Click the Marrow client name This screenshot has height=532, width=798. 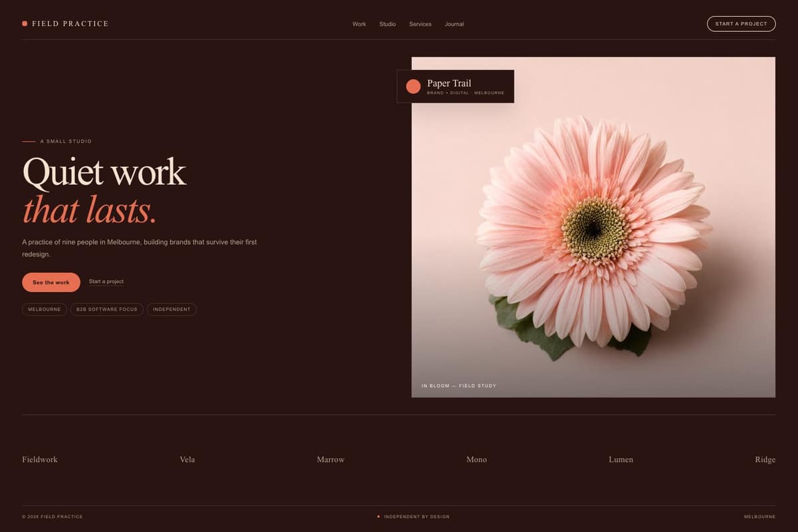(x=331, y=460)
